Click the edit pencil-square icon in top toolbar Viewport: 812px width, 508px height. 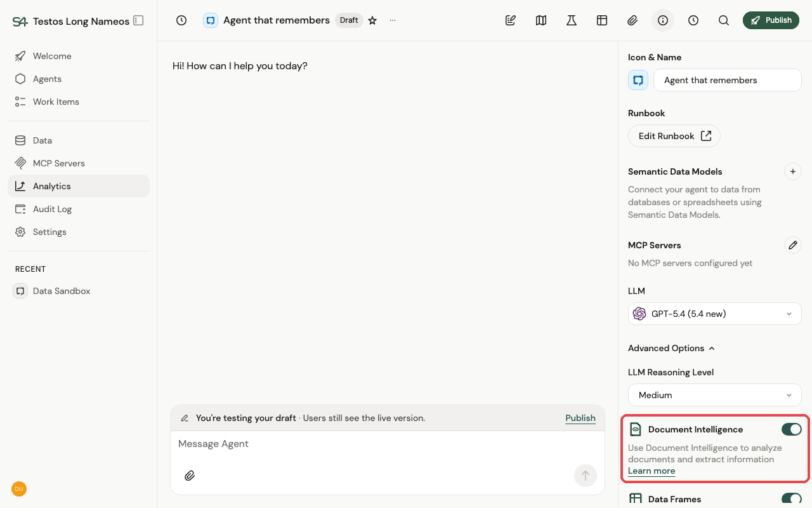pos(511,20)
